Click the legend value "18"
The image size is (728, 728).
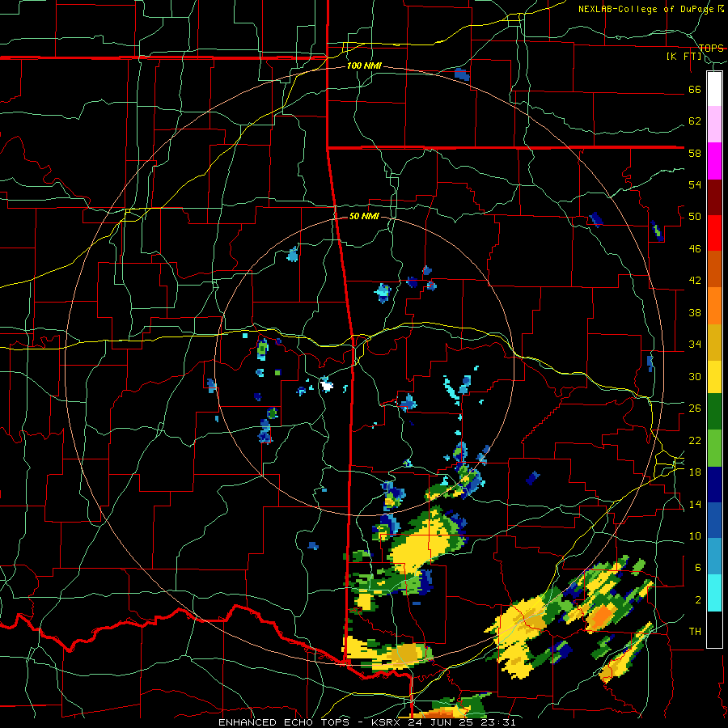coord(695,472)
